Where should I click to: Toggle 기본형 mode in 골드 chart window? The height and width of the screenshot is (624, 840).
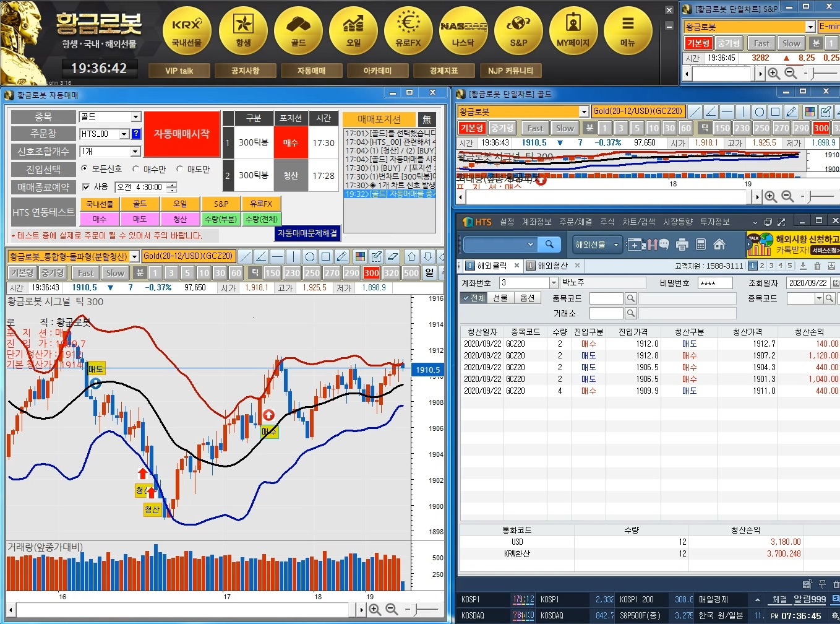472,128
